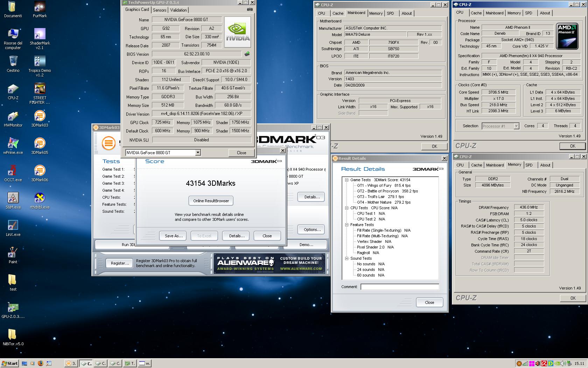Image resolution: width=588 pixels, height=368 pixels.
Task: Switch to Sensors tab in GPU-Z
Action: 160,10
